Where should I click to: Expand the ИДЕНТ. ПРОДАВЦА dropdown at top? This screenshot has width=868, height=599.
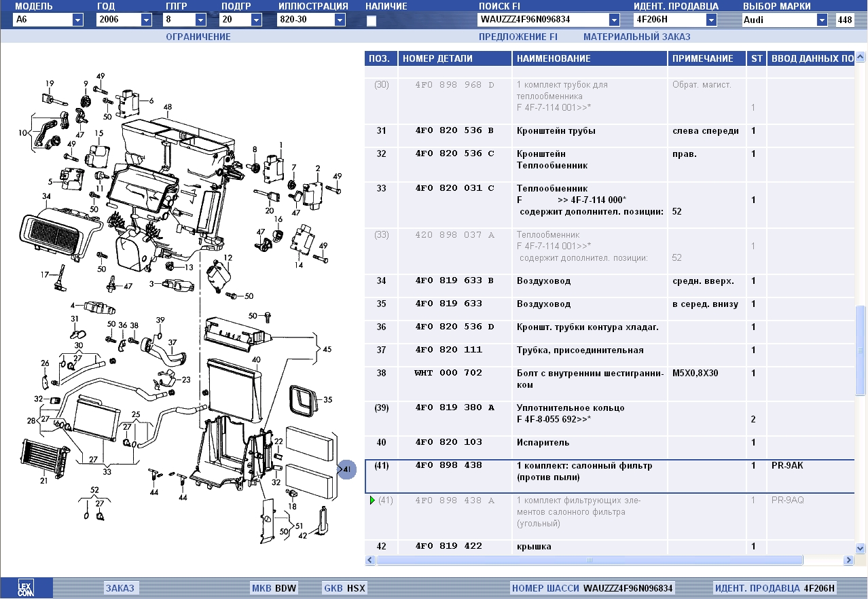click(711, 20)
